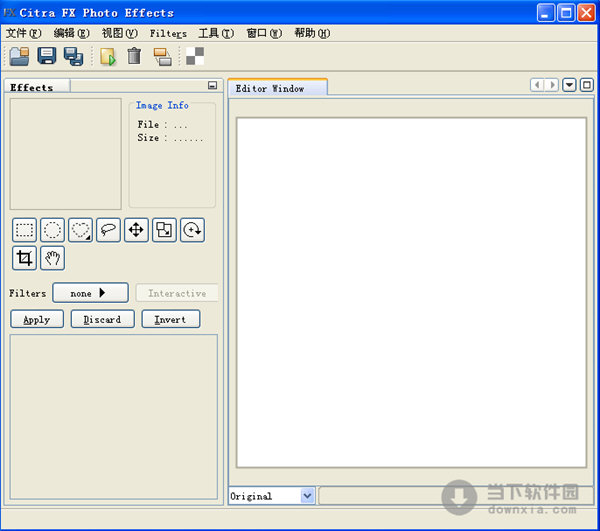This screenshot has width=600, height=531.
Task: Minimize the Citra FX window
Action: [x=546, y=13]
